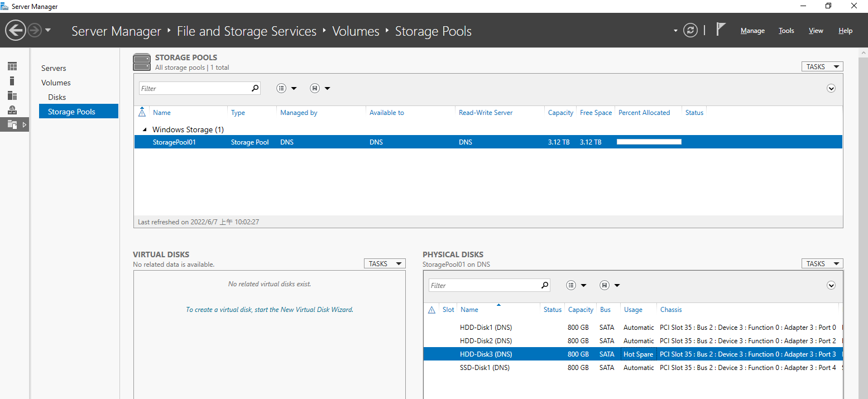The width and height of the screenshot is (868, 399).
Task: Open Physical Disks TASKS dropdown
Action: click(x=822, y=263)
